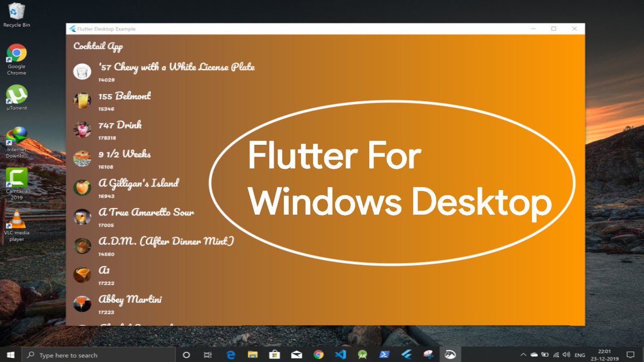The image size is (644, 362).
Task: Open Camtasia 2019 desktop shortcut
Action: coord(17,184)
